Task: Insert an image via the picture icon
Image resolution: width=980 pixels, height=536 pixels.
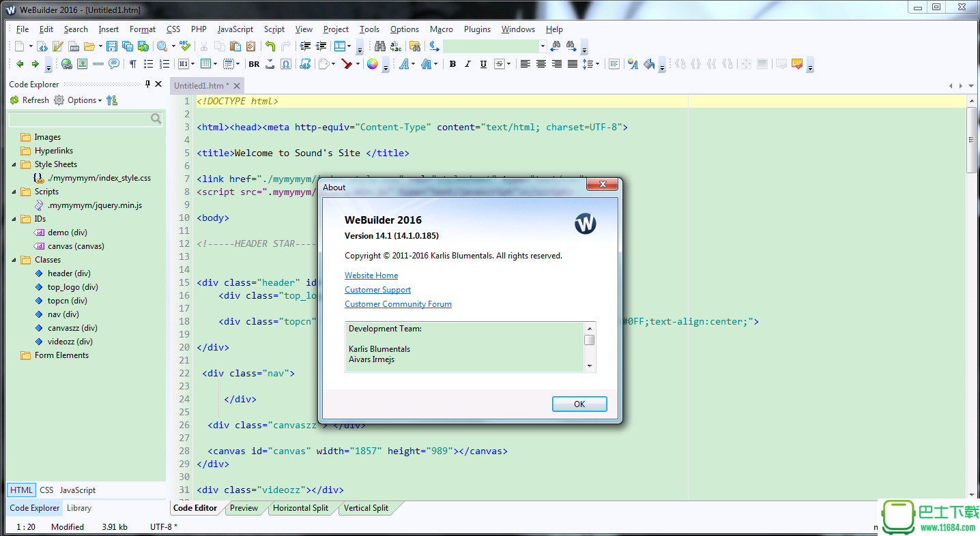Action: click(x=82, y=64)
